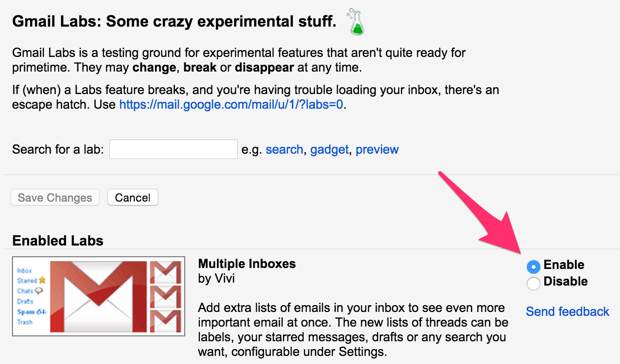
Task: Click the Chats speech bubble icon in thumbnail
Action: tap(39, 291)
